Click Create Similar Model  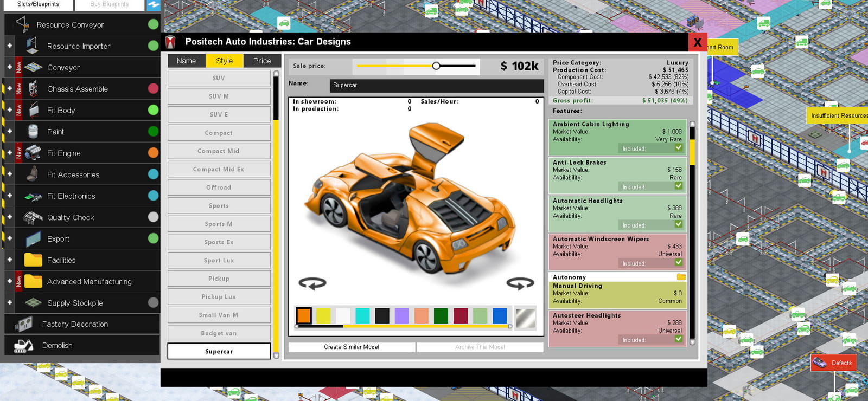pos(352,347)
